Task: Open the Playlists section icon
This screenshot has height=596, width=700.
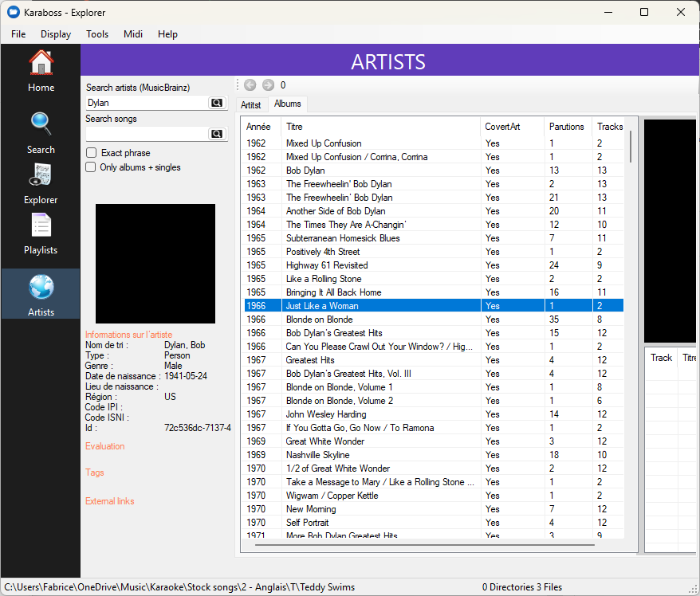Action: (x=41, y=226)
